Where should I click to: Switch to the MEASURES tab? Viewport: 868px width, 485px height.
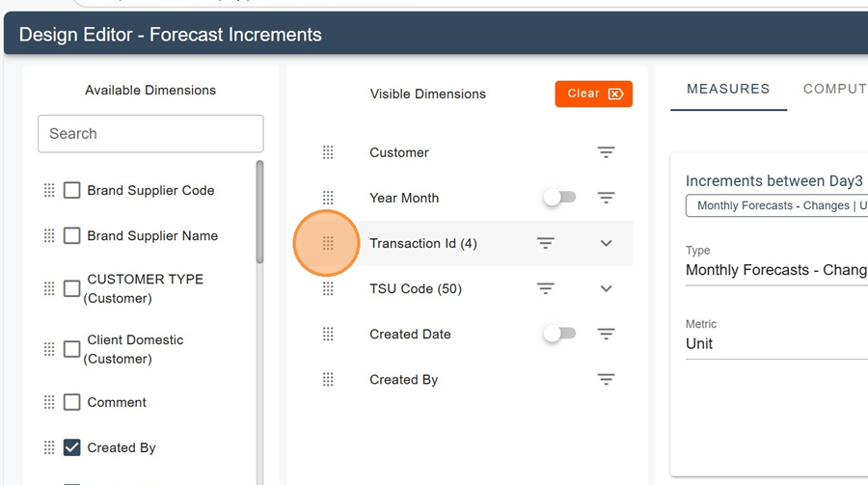coord(728,89)
